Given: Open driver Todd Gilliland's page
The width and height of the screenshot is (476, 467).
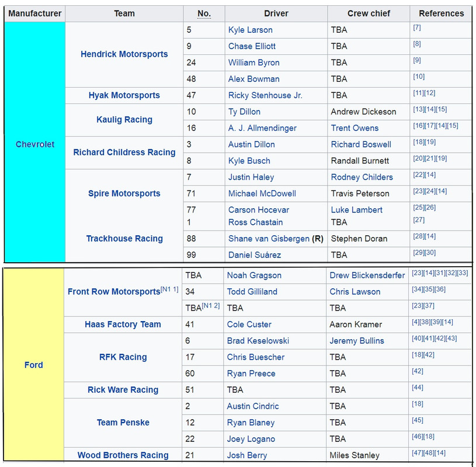Looking at the screenshot, I should (252, 292).
